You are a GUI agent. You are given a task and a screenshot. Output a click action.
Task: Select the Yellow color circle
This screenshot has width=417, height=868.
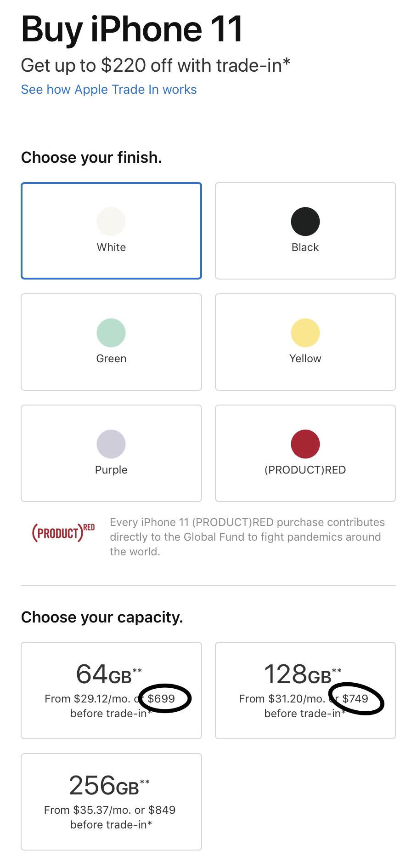pos(305,333)
